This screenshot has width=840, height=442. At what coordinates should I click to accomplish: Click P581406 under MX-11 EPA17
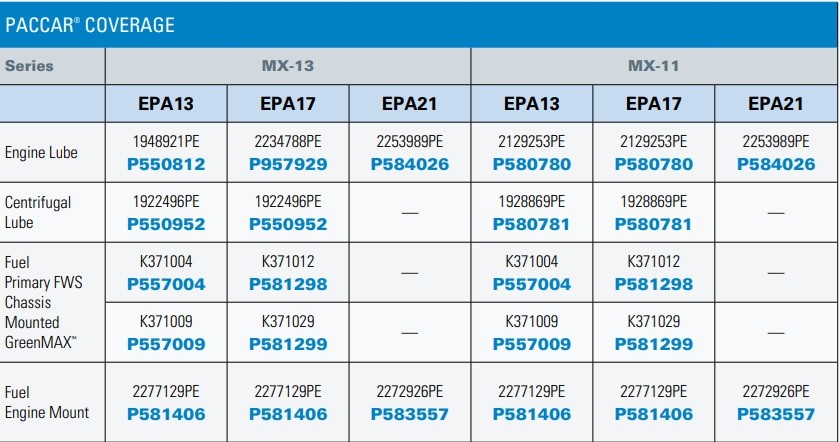(654, 414)
